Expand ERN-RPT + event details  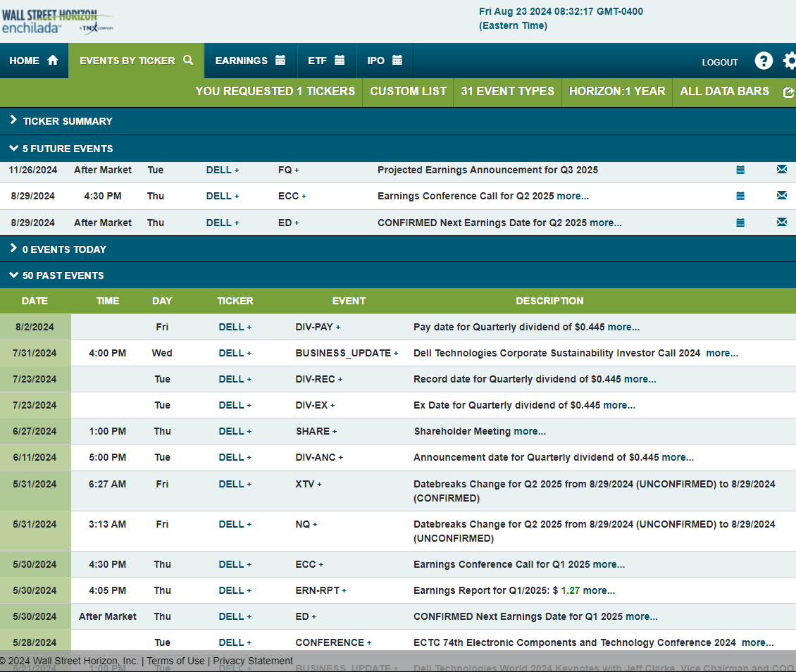coord(321,591)
